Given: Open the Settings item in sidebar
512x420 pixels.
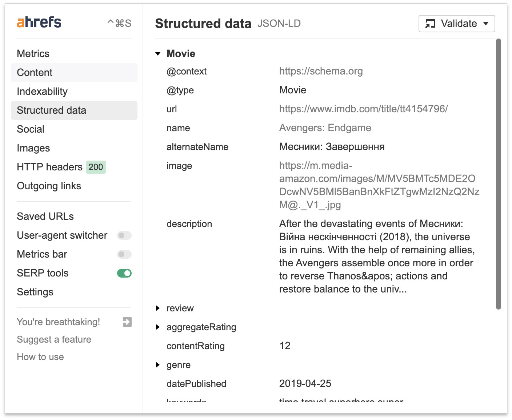Looking at the screenshot, I should [x=35, y=292].
